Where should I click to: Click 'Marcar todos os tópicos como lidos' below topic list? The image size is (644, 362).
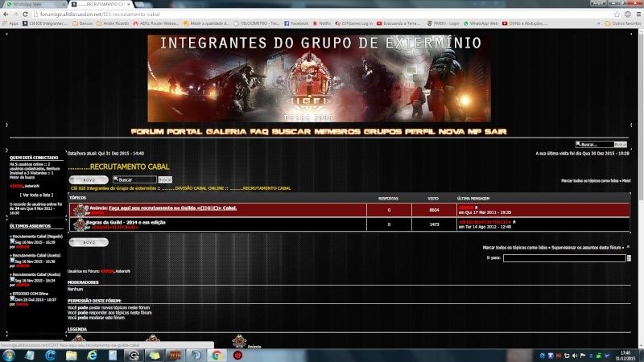click(515, 248)
